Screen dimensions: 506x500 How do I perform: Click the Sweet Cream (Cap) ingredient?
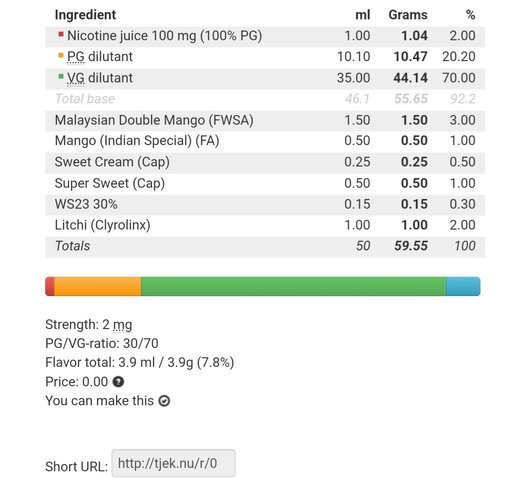tap(112, 162)
